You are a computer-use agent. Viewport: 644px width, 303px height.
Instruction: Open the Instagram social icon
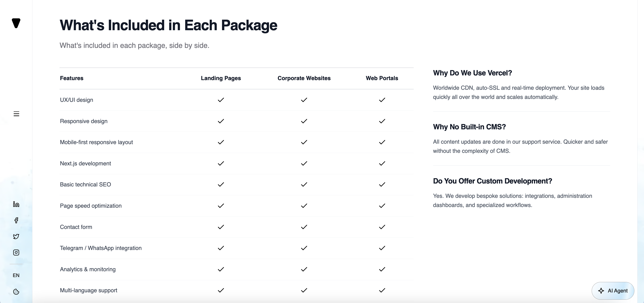(x=16, y=252)
